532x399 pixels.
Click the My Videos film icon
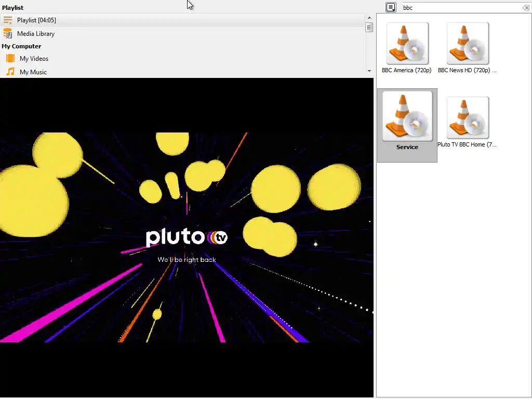pos(10,58)
